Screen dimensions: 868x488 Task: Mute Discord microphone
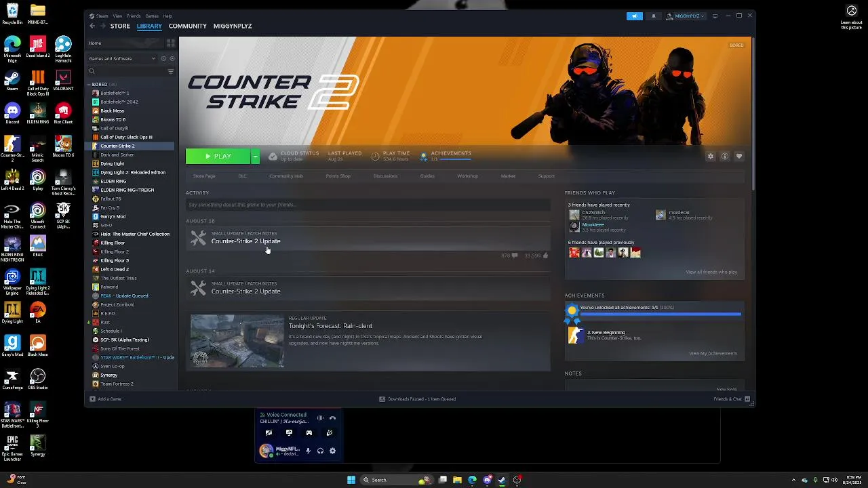click(x=308, y=451)
